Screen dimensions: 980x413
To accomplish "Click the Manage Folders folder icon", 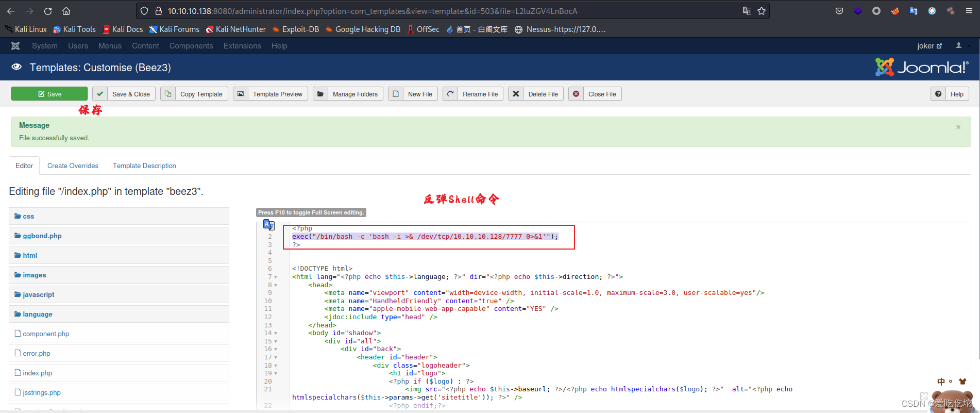I will (320, 94).
